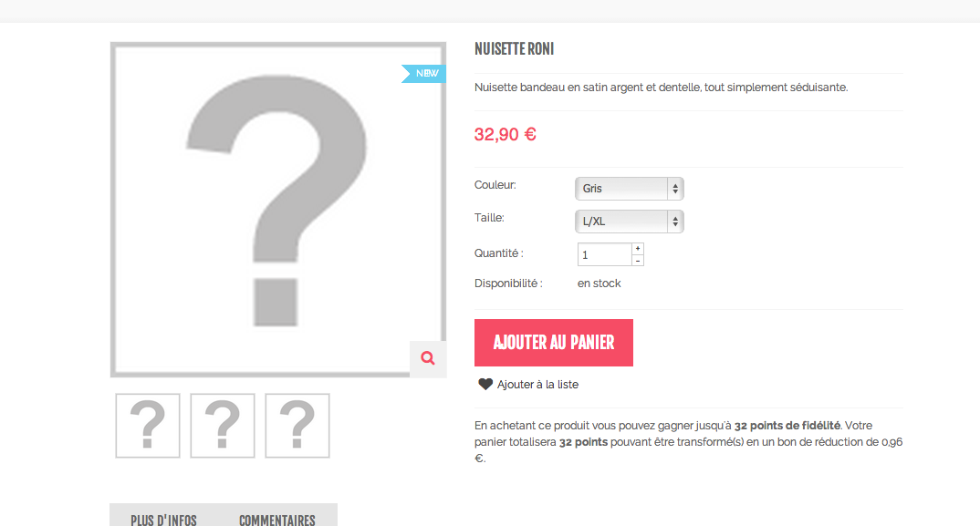Click the magnifier zoom icon on product image
Screen dimensions: 980x526
click(x=428, y=358)
